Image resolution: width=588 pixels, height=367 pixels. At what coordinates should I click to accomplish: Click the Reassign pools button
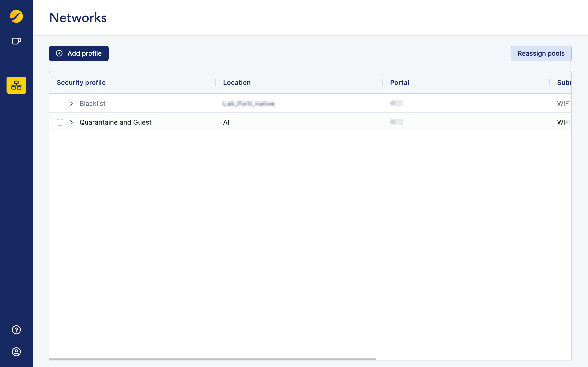tap(541, 53)
